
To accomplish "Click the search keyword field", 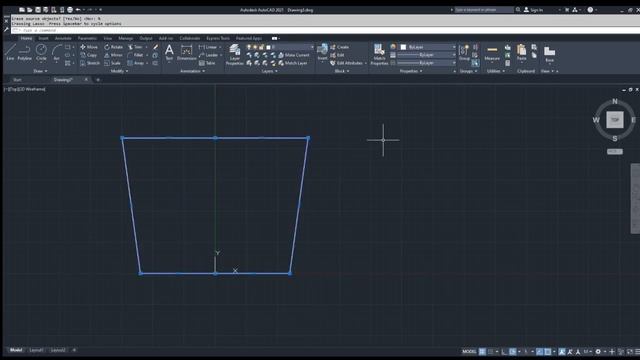I will coord(484,10).
